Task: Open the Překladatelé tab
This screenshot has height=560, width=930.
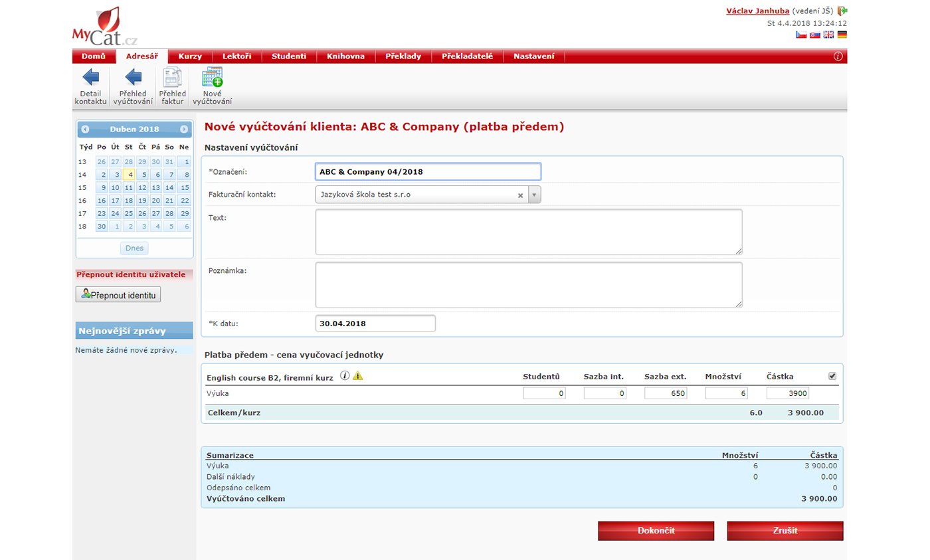Action: pos(467,56)
